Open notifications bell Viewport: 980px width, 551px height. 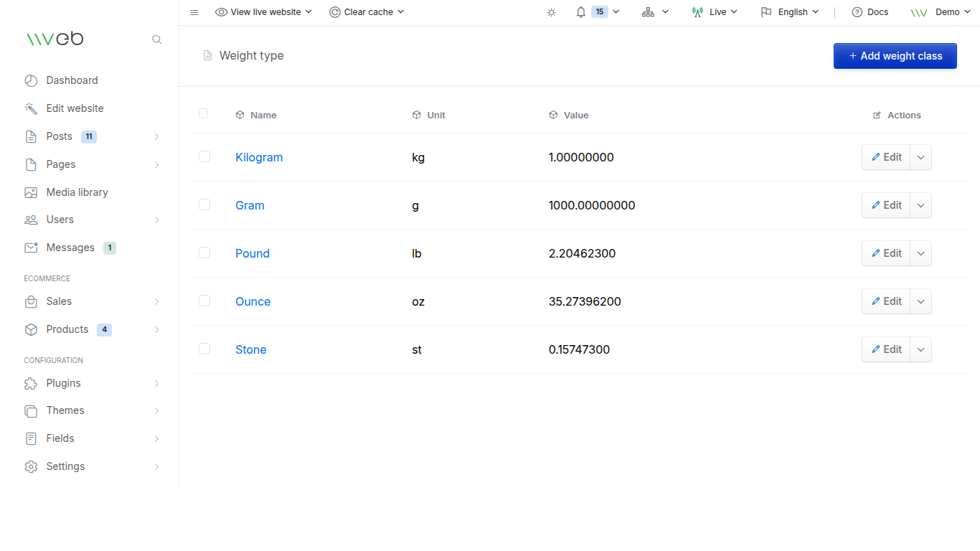(x=581, y=12)
